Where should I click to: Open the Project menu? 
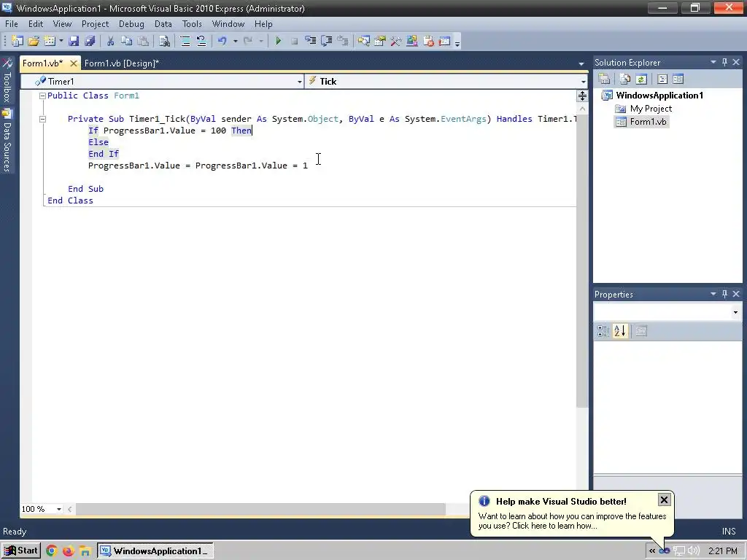click(95, 24)
